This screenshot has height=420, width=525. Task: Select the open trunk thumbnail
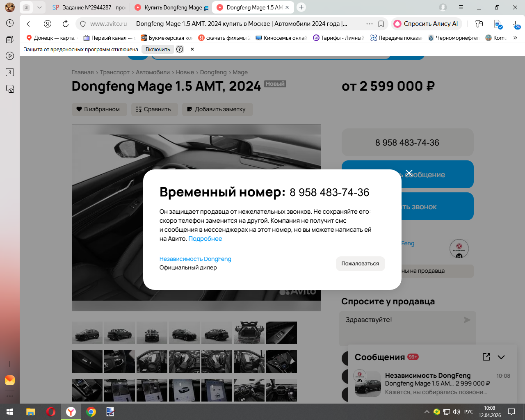(249, 333)
